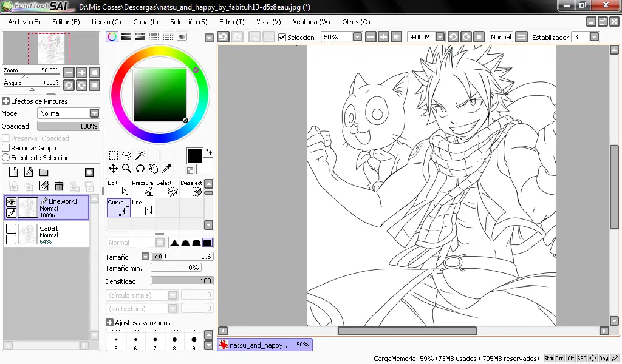Select Fuente de Selección radio button

pyautogui.click(x=6, y=158)
